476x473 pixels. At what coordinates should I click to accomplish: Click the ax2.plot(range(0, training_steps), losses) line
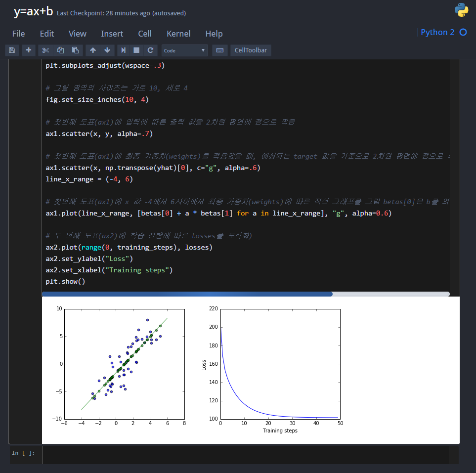pyautogui.click(x=129, y=248)
